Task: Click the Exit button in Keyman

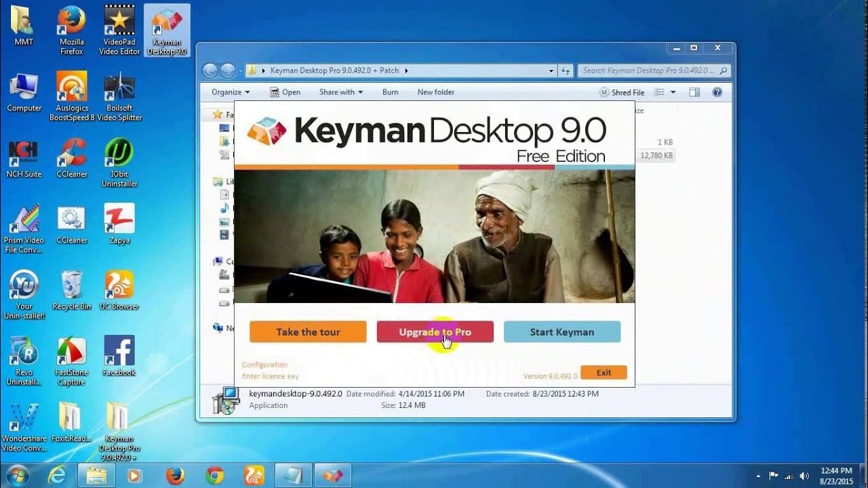Action: pyautogui.click(x=604, y=373)
